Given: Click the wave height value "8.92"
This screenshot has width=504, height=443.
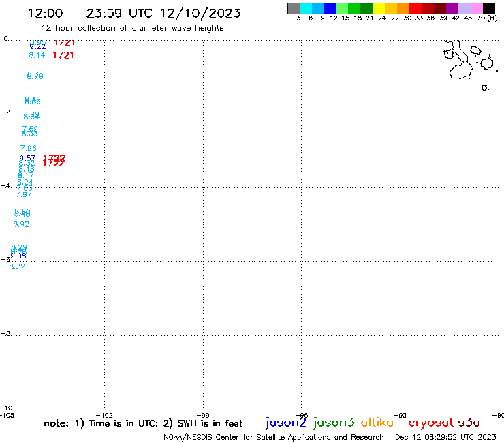Looking at the screenshot, I should pyautogui.click(x=21, y=224).
